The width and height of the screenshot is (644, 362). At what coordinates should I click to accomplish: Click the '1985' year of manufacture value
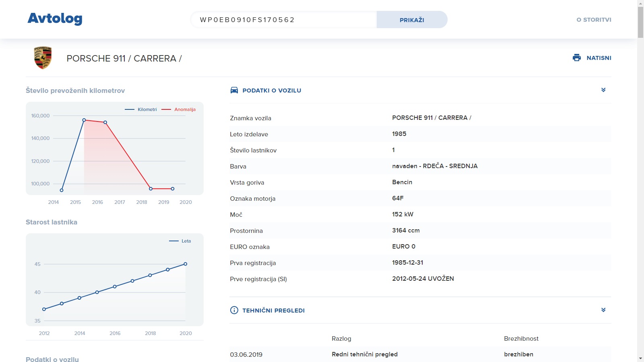pyautogui.click(x=399, y=134)
